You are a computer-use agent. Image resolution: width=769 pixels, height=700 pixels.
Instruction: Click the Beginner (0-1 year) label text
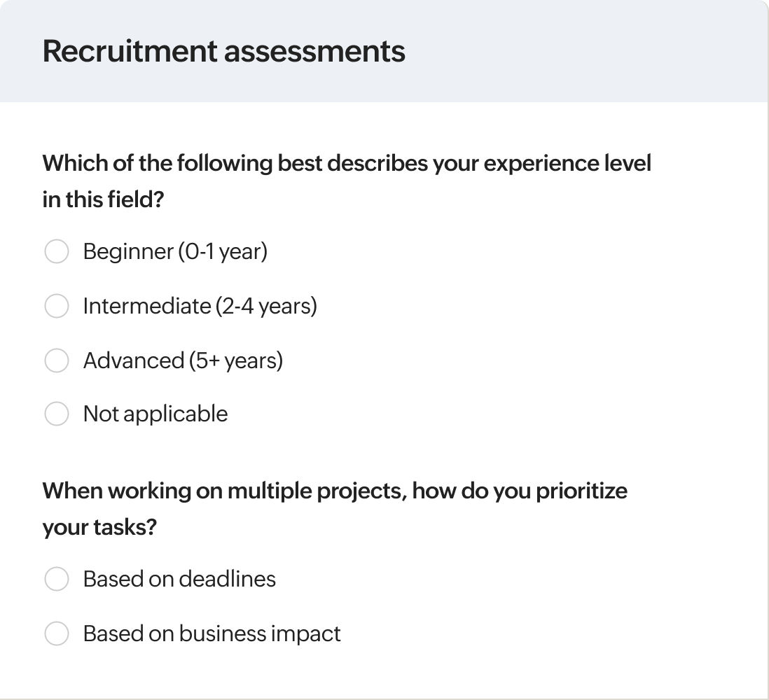point(175,251)
